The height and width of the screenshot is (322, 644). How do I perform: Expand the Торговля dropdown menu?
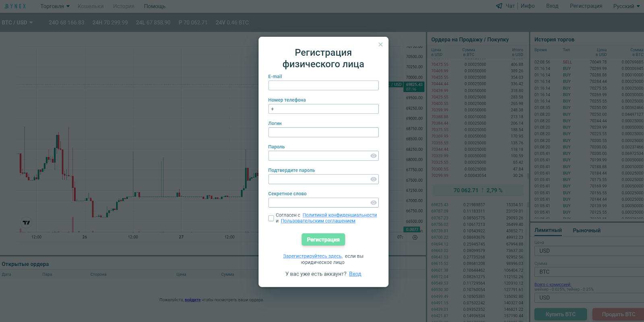click(55, 6)
